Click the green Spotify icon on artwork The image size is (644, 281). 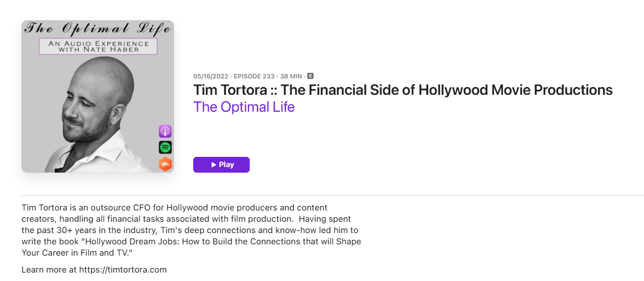165,148
